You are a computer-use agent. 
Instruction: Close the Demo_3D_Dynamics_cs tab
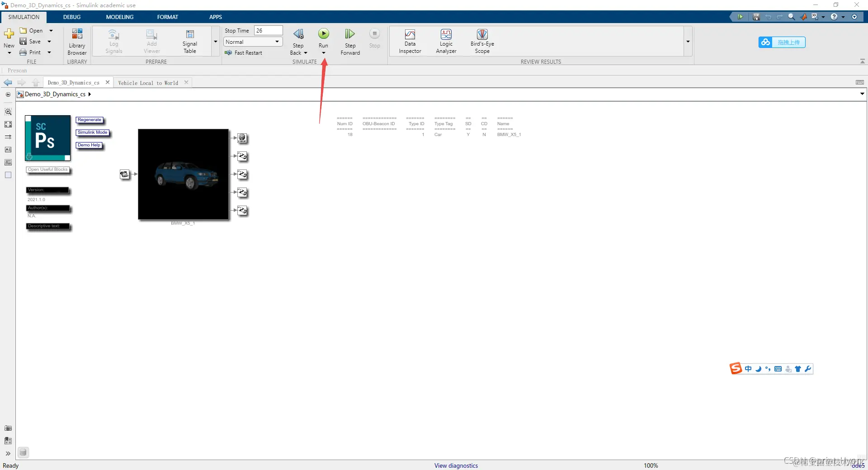tap(108, 82)
